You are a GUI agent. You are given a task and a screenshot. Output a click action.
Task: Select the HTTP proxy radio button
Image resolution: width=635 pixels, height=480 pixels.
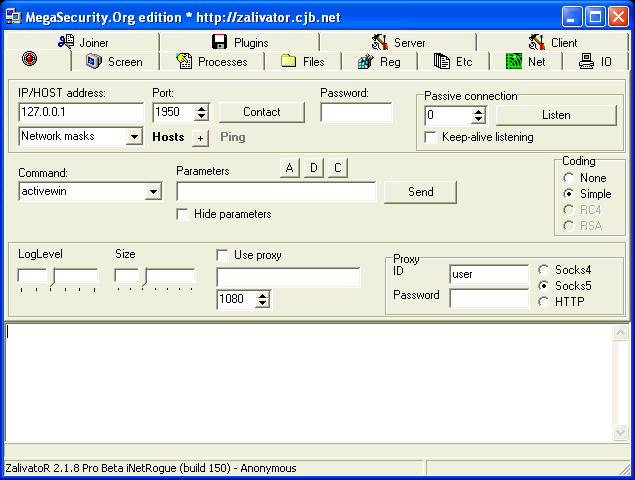point(543,301)
